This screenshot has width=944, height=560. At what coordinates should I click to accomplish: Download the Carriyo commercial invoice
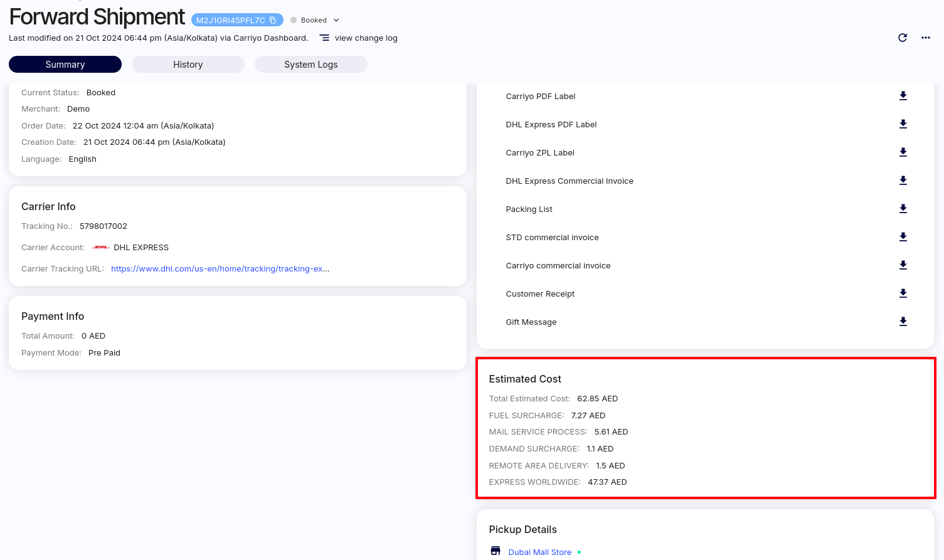[x=903, y=265]
